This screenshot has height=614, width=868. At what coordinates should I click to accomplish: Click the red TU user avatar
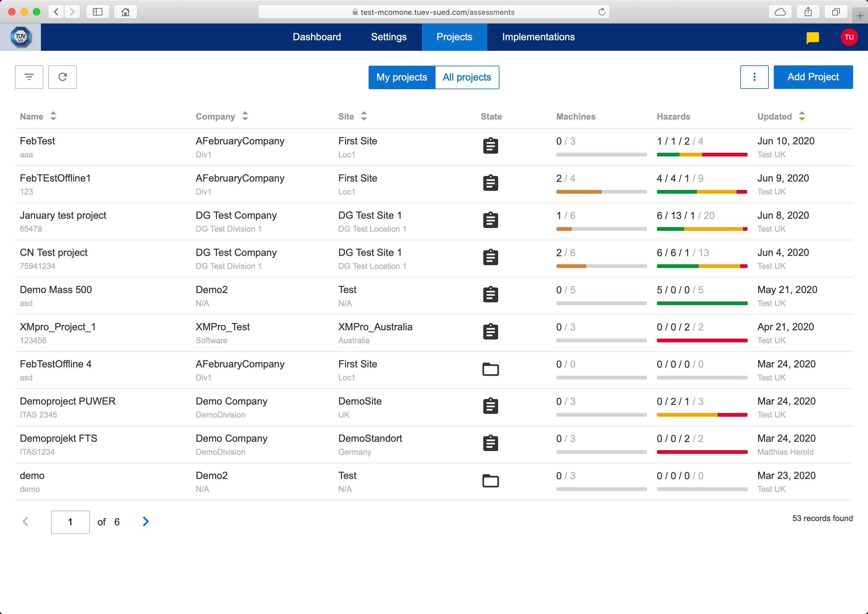pyautogui.click(x=849, y=37)
